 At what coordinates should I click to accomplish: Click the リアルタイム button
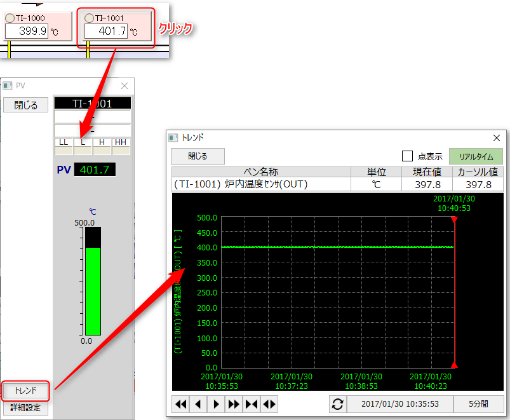pyautogui.click(x=476, y=156)
